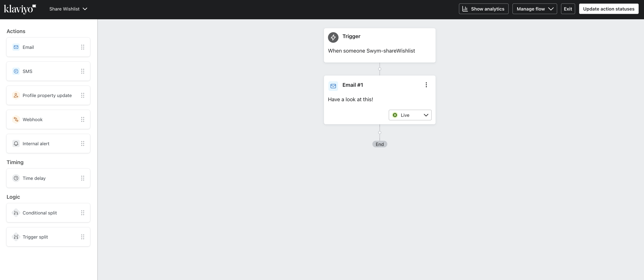Click the Trigger lightning bolt icon

[x=333, y=37]
